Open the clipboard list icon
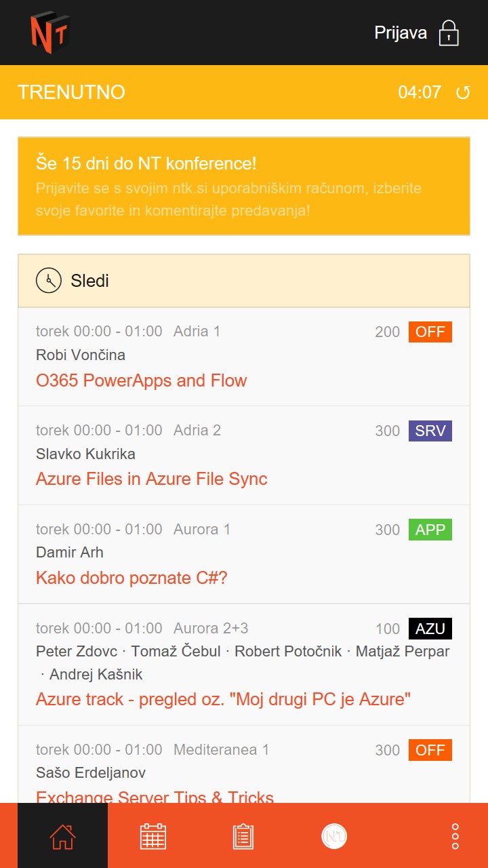Image resolution: width=488 pixels, height=868 pixels. point(243,836)
